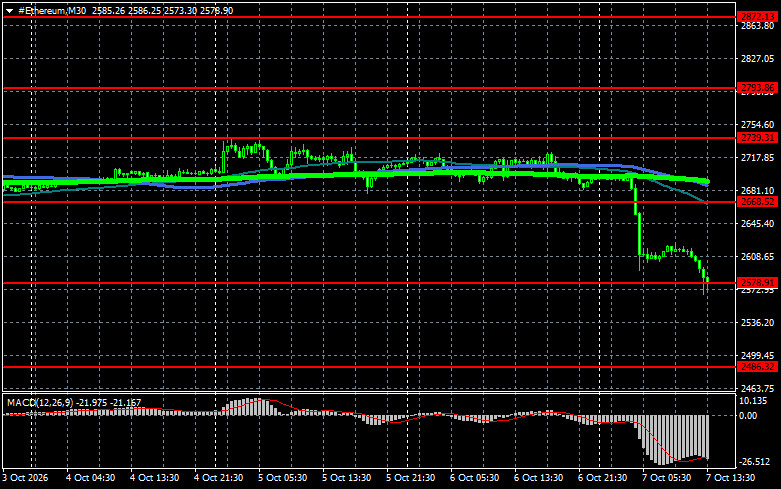
Task: Click the time axis label 6 Oct 13:30
Action: pos(538,478)
